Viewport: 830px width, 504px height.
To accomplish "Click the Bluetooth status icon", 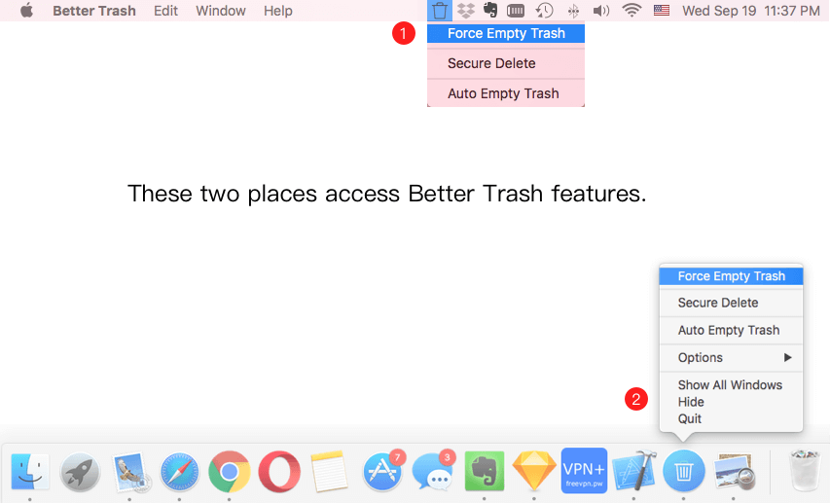I will (x=573, y=11).
